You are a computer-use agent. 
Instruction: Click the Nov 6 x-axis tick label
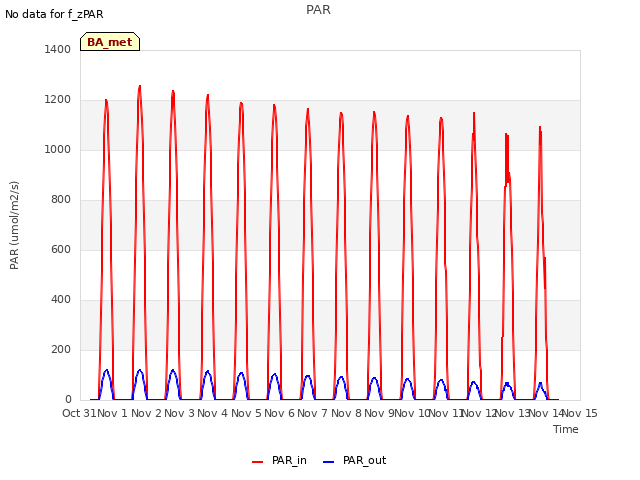(279, 413)
